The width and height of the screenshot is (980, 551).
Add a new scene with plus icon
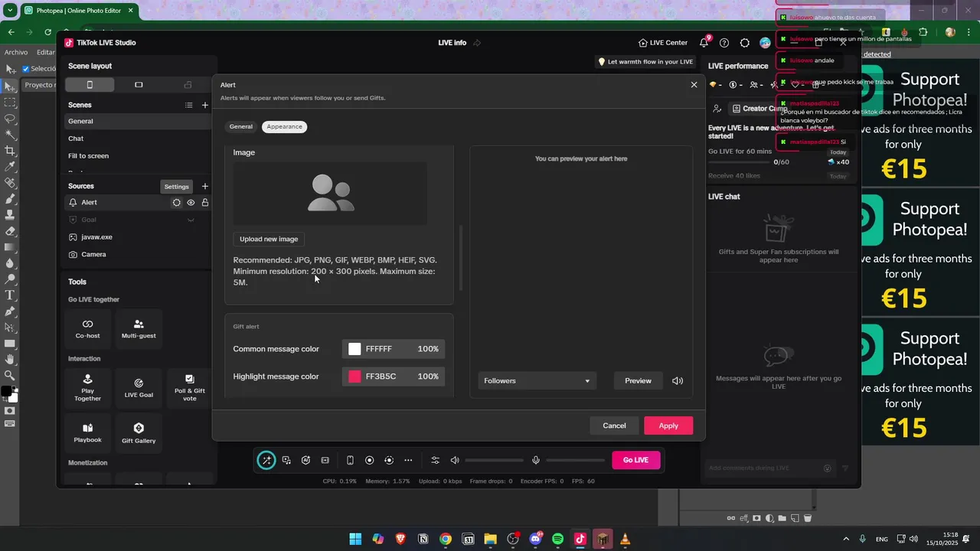tap(204, 105)
